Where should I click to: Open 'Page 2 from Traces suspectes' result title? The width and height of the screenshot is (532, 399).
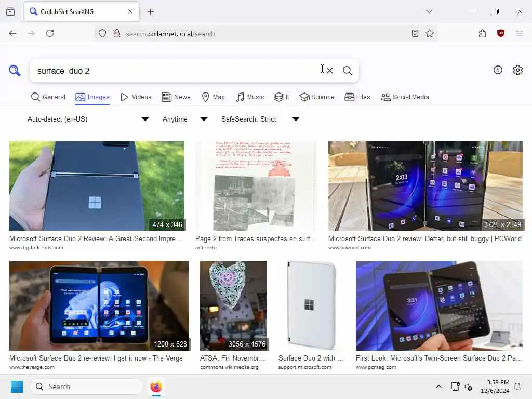coord(256,238)
